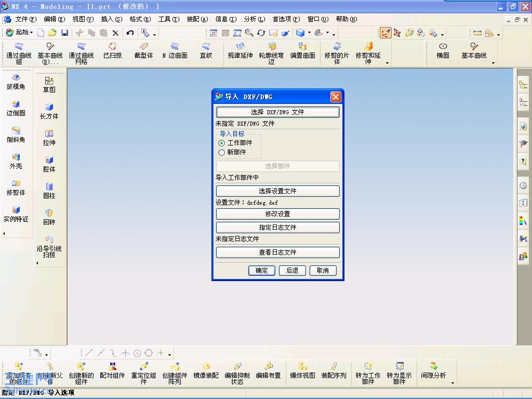Click the 选择 DXF/DWG 文件 button

[x=277, y=112]
